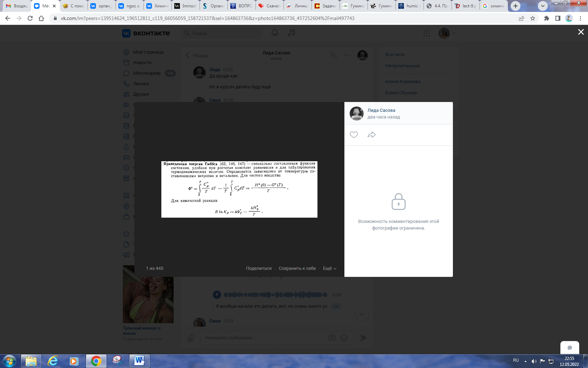588x368 pixels.
Task: Expand the voice message transcript
Action: pos(336,306)
